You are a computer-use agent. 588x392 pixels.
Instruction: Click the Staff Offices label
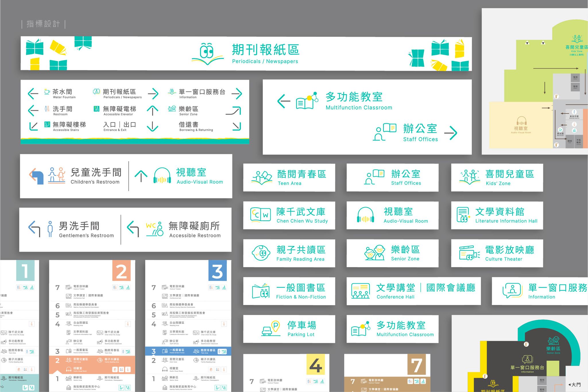point(405,183)
